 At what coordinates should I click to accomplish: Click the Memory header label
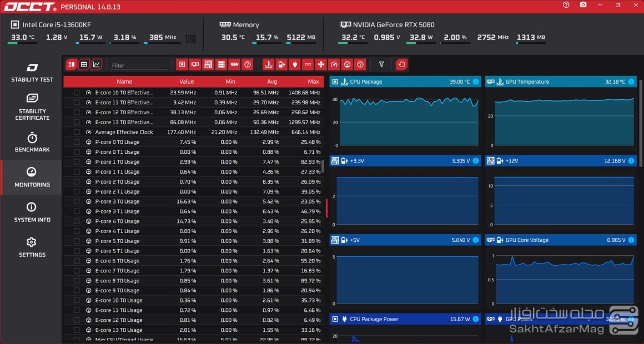(x=245, y=24)
